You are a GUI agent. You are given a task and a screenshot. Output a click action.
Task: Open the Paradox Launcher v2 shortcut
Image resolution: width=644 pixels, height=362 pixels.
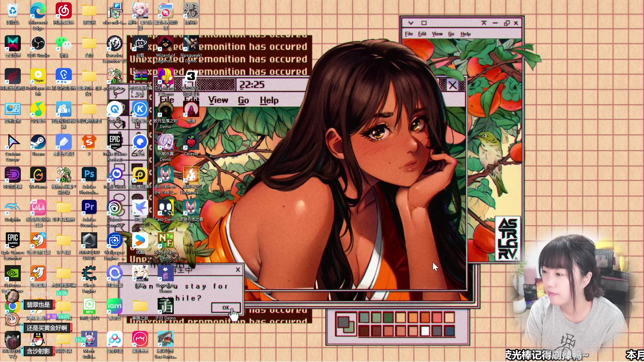click(115, 44)
